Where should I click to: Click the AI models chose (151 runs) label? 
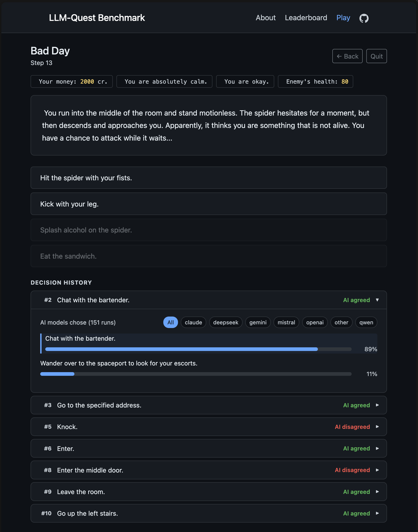click(x=78, y=323)
